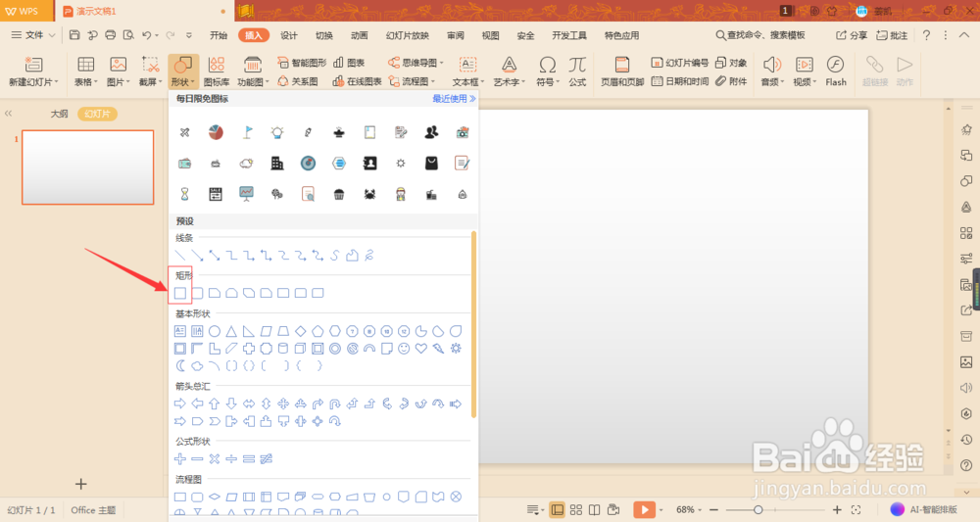This screenshot has width=980, height=522.
Task: Insert the crab free icon
Action: pos(369,194)
